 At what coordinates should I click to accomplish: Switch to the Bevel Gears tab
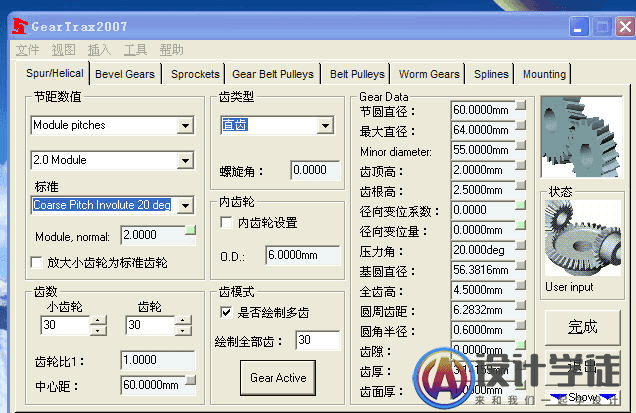pyautogui.click(x=125, y=74)
